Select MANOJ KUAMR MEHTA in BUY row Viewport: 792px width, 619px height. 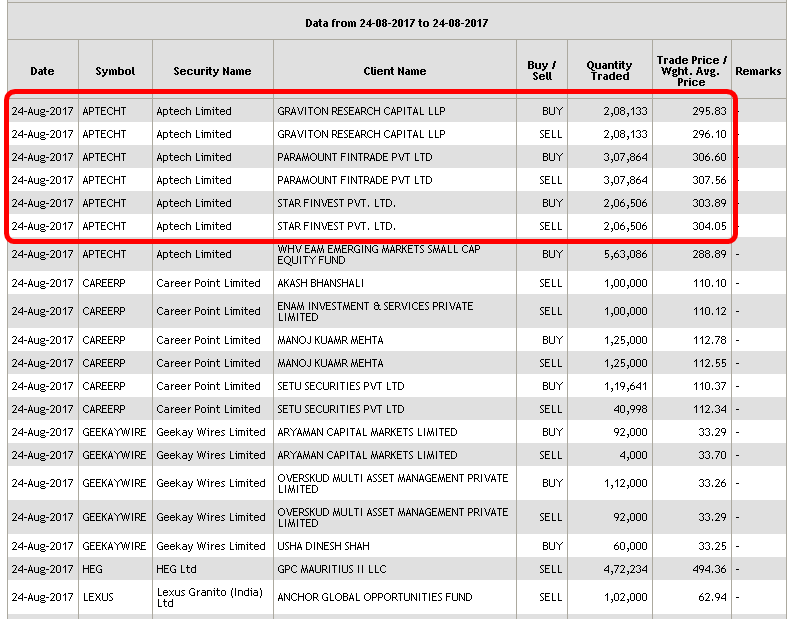pyautogui.click(x=330, y=340)
